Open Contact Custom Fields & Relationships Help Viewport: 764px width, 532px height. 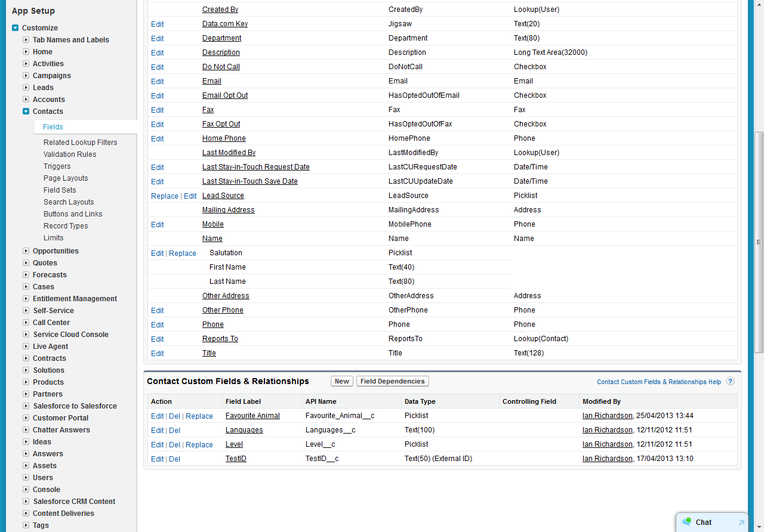658,382
